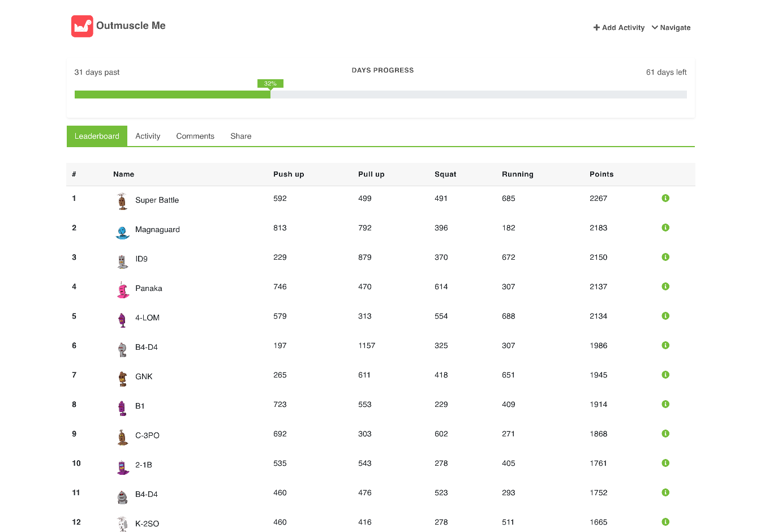Open Super Battle player name link
This screenshot has width=765, height=532.
pyautogui.click(x=157, y=200)
